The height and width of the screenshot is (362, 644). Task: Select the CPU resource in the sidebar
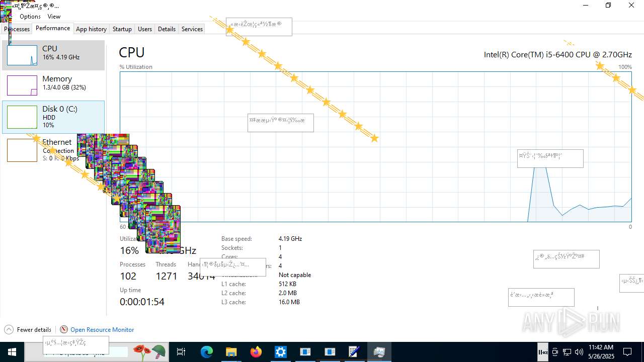[53, 55]
